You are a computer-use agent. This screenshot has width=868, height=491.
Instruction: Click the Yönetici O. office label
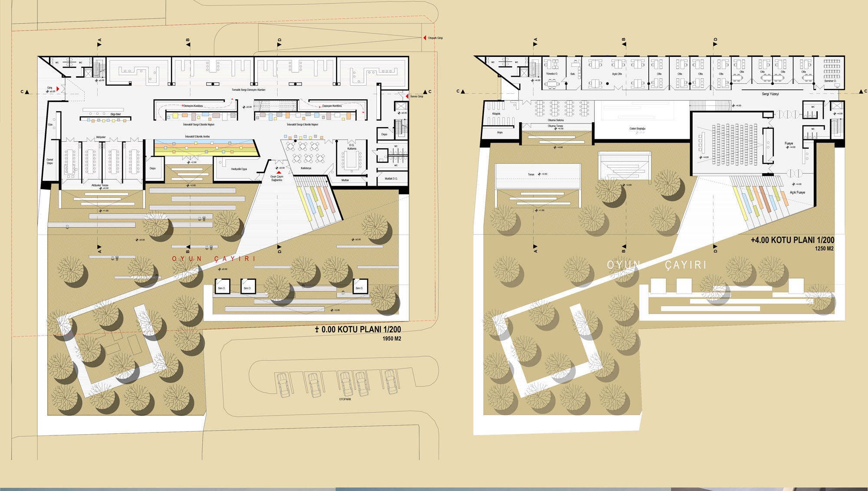click(x=552, y=74)
